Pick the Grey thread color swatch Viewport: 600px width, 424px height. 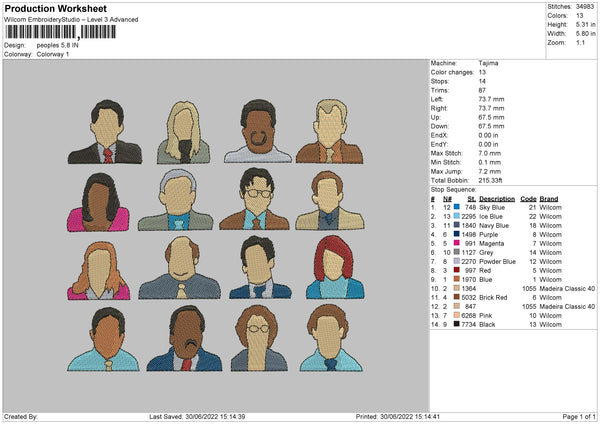(x=457, y=252)
